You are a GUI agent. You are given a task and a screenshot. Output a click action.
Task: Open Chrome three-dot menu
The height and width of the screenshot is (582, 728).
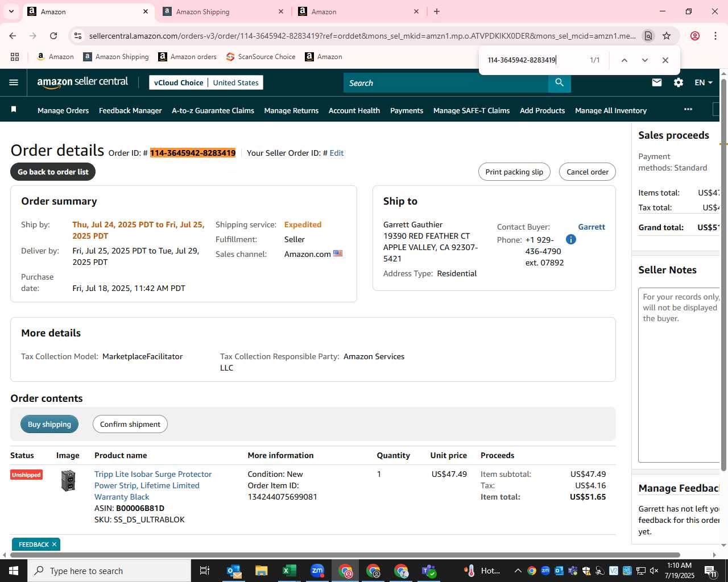715,36
